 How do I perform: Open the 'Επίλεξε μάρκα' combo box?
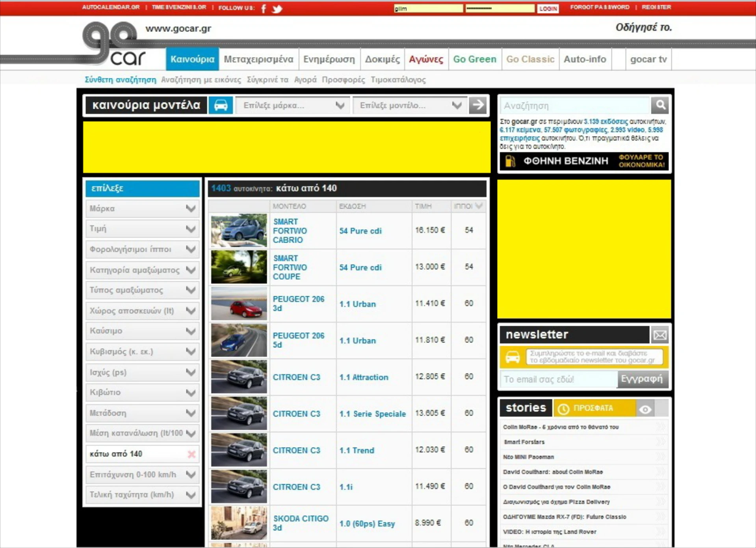click(293, 106)
